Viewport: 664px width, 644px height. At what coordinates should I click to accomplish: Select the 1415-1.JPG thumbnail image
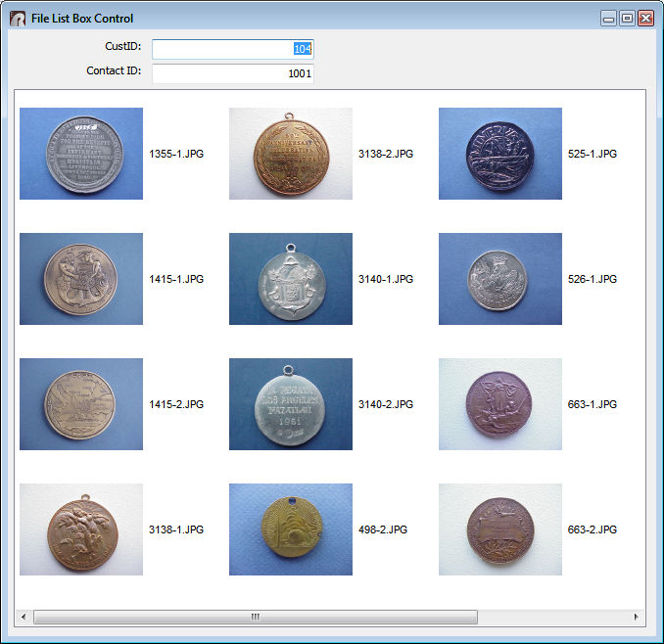(x=81, y=279)
